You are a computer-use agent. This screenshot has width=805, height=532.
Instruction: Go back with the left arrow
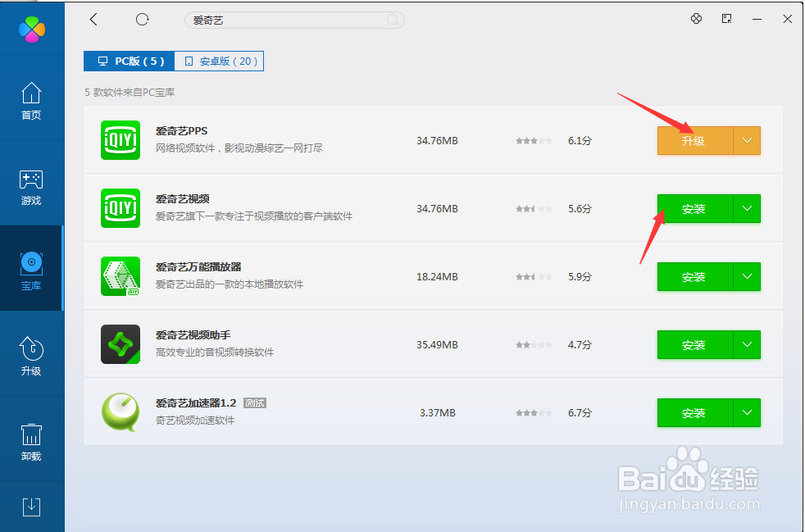click(x=93, y=20)
